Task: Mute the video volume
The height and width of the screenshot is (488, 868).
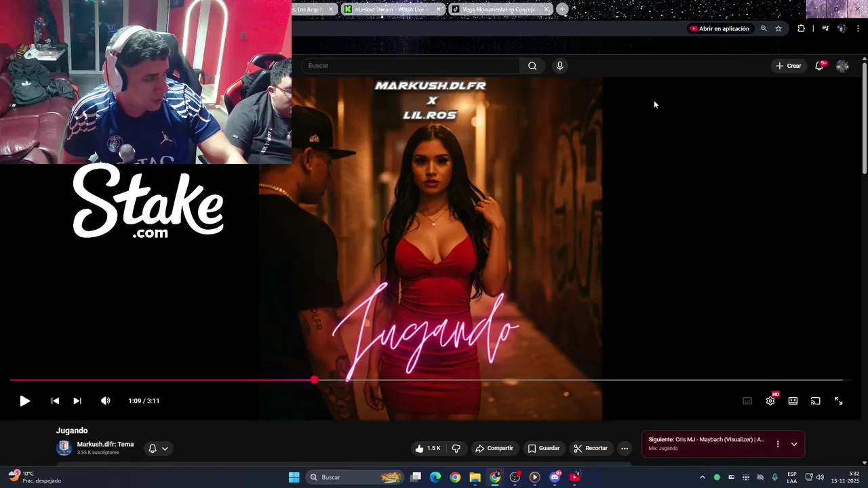Action: click(x=105, y=401)
